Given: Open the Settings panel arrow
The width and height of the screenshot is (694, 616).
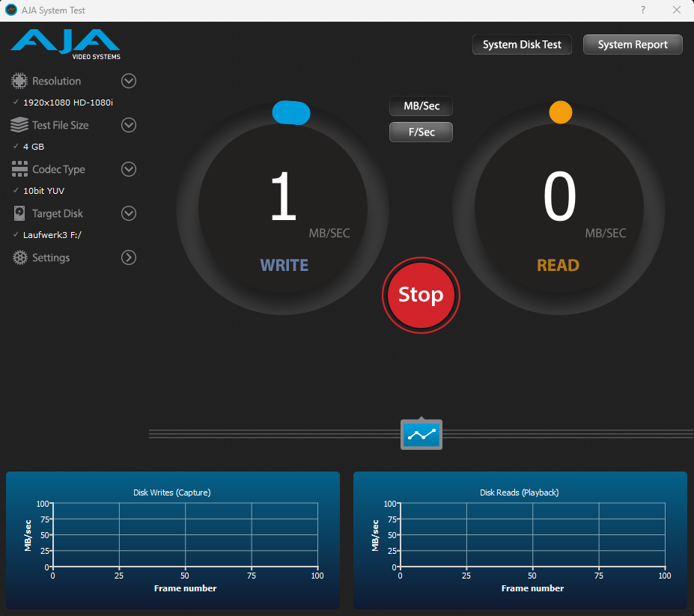Looking at the screenshot, I should pos(129,257).
